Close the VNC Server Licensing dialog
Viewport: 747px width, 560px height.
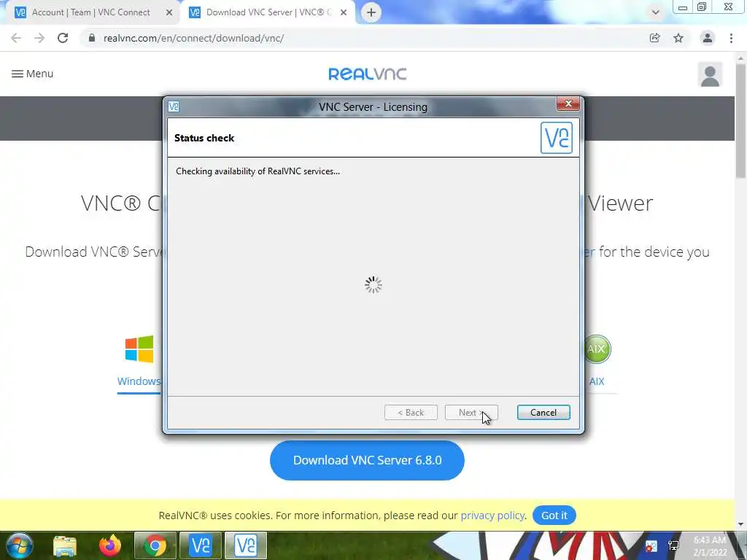pos(568,104)
